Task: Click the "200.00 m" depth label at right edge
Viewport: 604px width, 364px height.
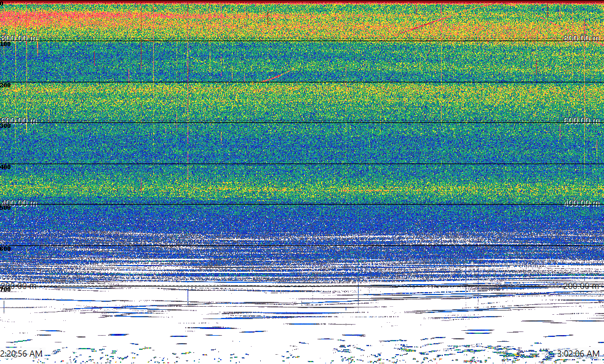Action: (x=582, y=285)
